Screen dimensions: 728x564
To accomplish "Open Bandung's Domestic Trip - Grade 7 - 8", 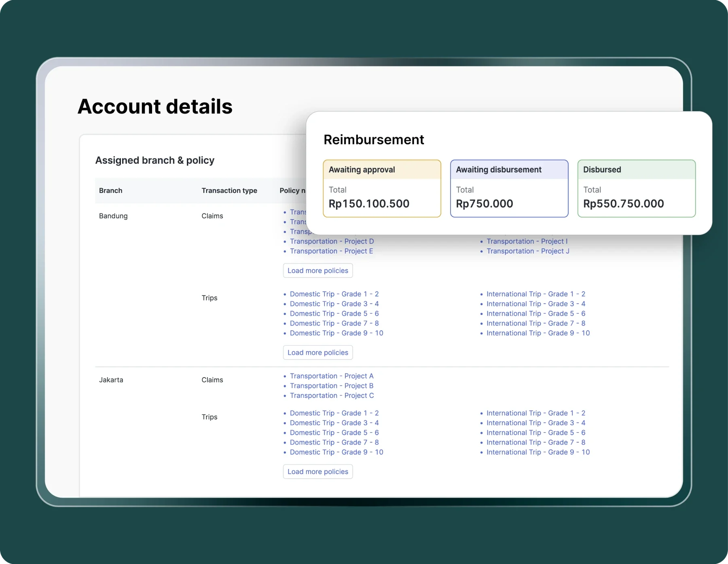I will (334, 323).
